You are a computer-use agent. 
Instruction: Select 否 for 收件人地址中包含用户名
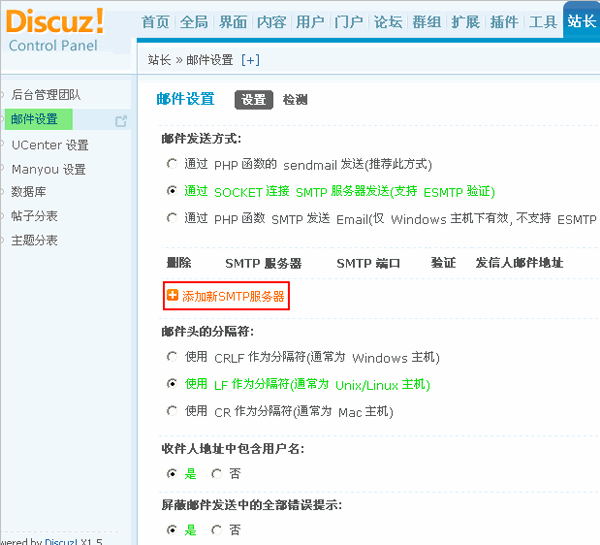217,474
